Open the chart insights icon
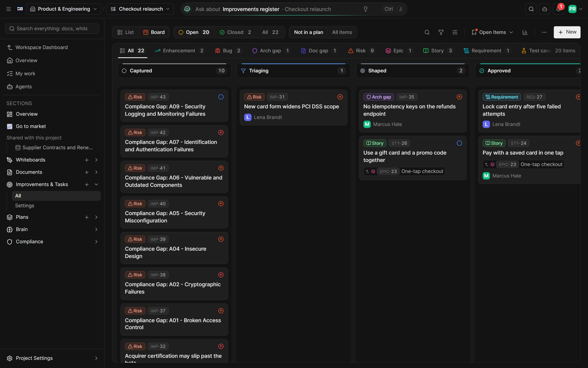Viewport: 588px width, 368px height. point(525,32)
